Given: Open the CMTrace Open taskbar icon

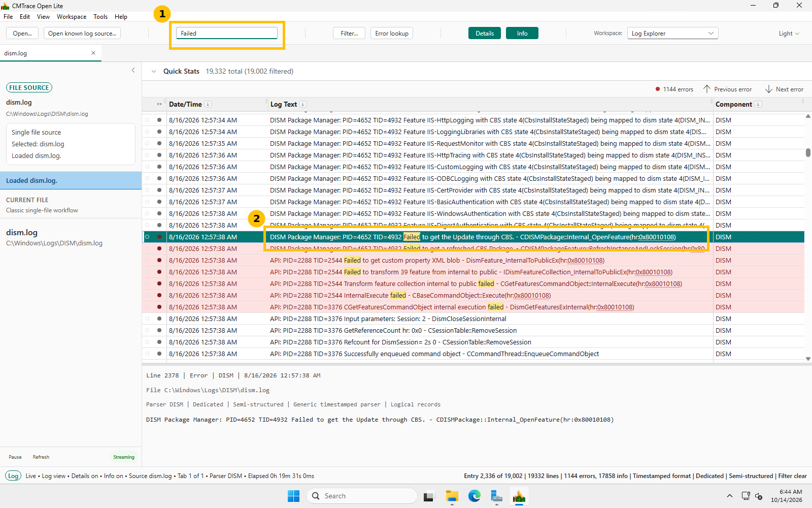Looking at the screenshot, I should click(x=519, y=496).
